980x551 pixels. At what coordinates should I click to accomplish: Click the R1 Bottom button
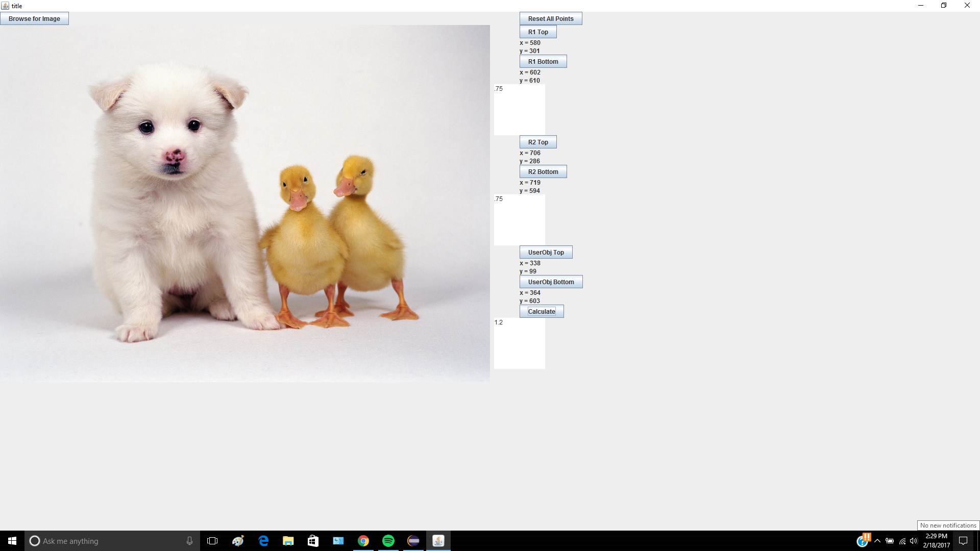click(543, 61)
